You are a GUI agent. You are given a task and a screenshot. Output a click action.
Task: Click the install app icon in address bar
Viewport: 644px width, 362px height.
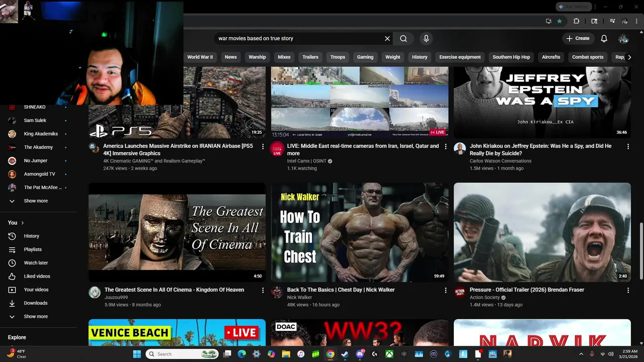548,21
